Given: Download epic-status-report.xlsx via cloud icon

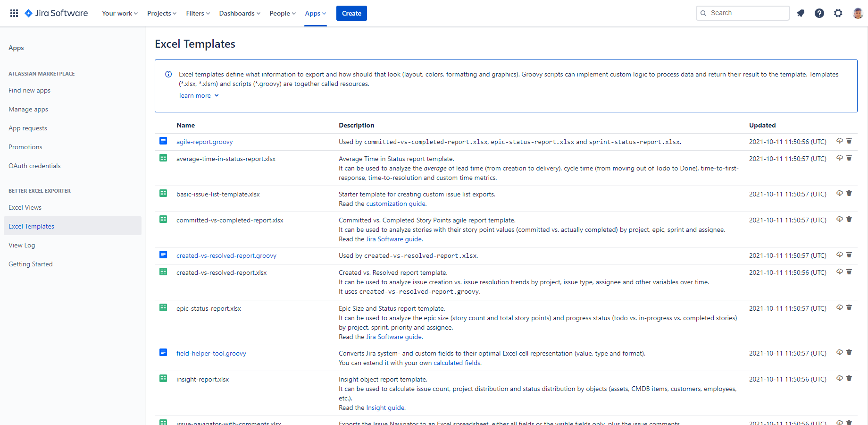Looking at the screenshot, I should (840, 307).
